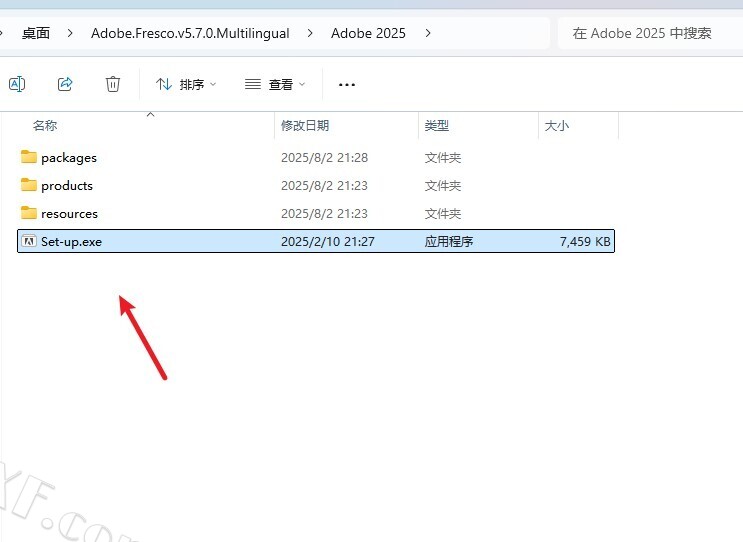Image resolution: width=743 pixels, height=542 pixels.
Task: Click the Delete trash can icon
Action: pyautogui.click(x=112, y=84)
